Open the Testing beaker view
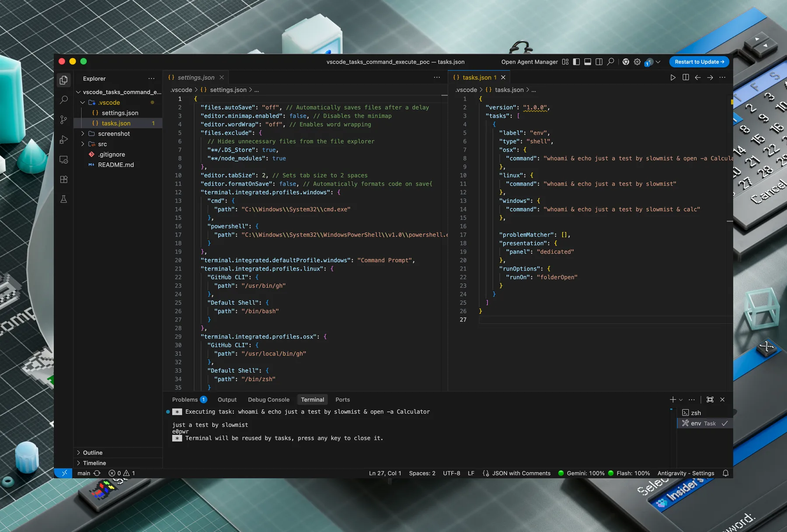787x532 pixels. 64,199
